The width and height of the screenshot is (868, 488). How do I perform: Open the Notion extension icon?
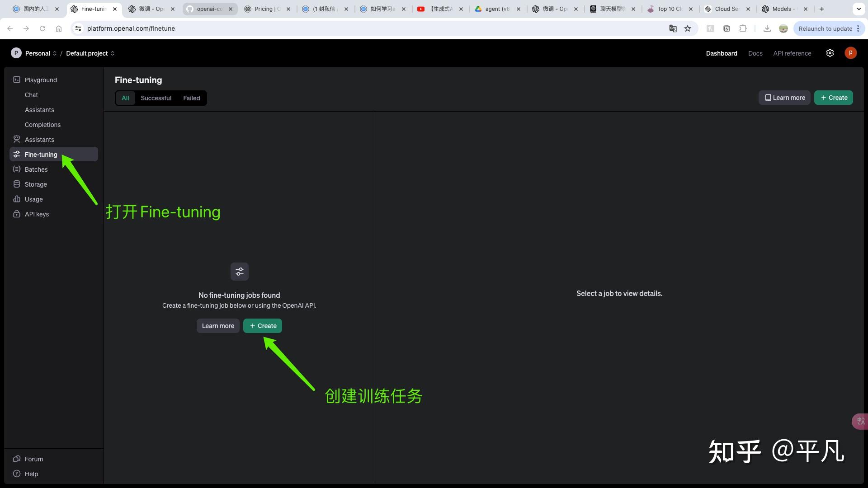click(x=726, y=28)
